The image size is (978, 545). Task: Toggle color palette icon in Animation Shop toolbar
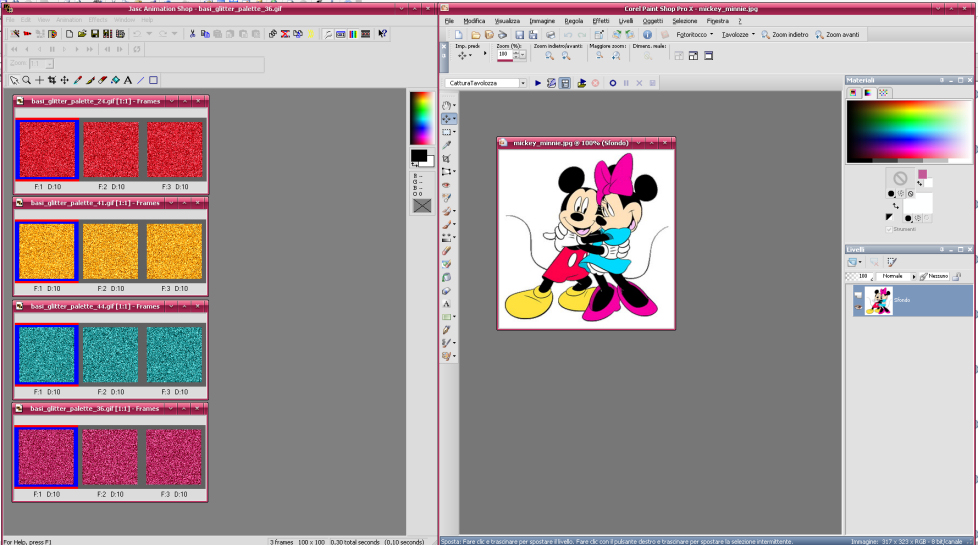coord(353,34)
